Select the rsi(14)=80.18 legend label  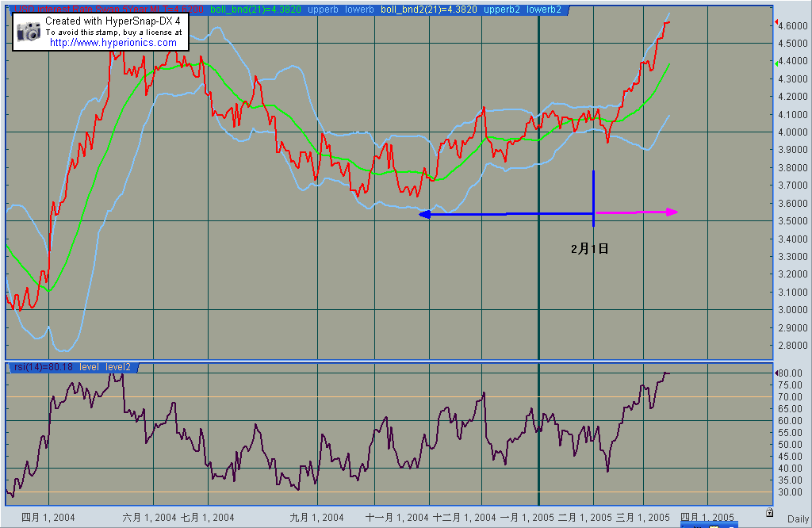coord(44,367)
